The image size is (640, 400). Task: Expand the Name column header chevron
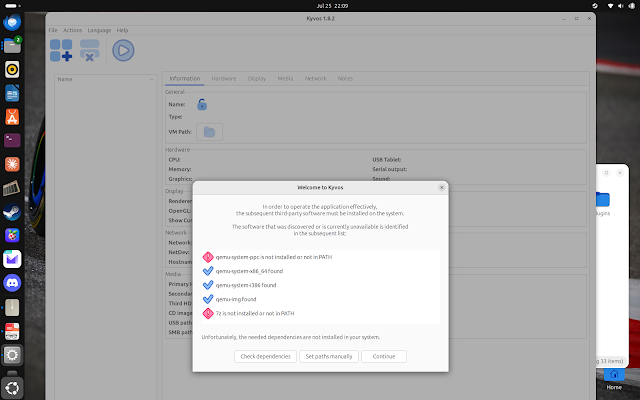[151, 79]
